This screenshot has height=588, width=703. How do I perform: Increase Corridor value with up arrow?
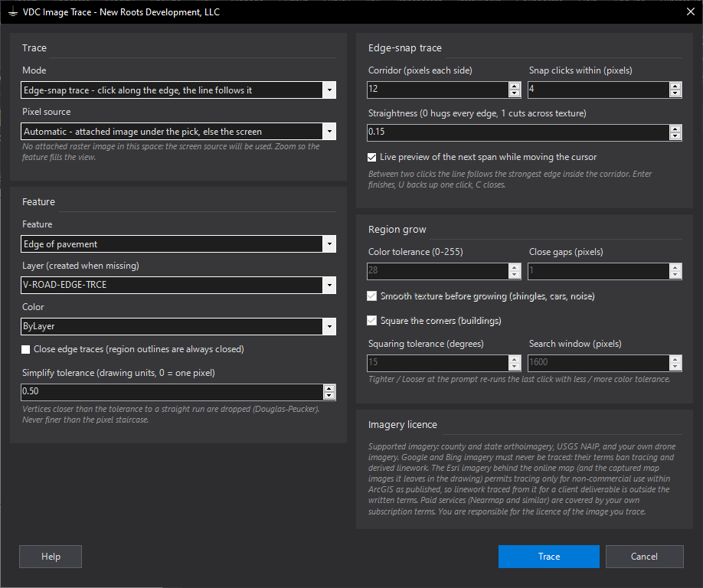[515, 86]
